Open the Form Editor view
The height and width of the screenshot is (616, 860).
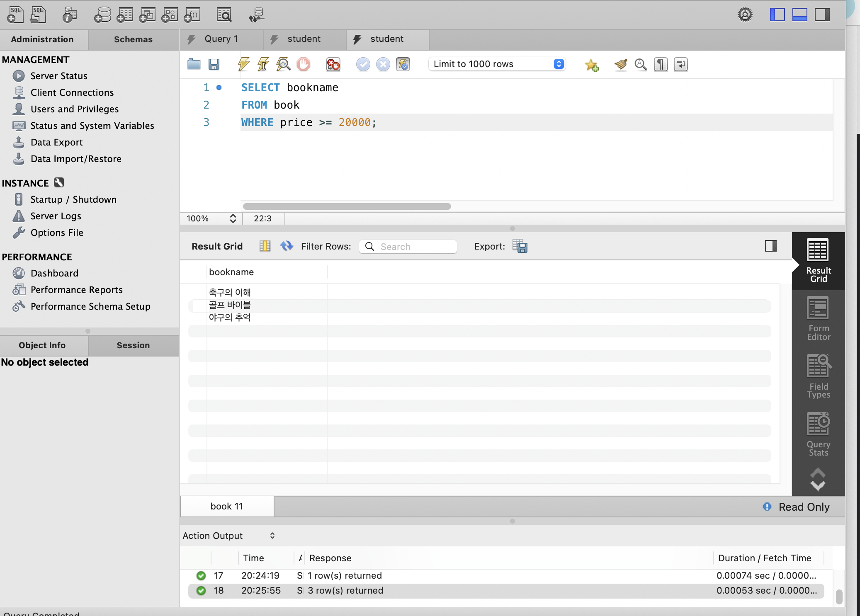818,318
